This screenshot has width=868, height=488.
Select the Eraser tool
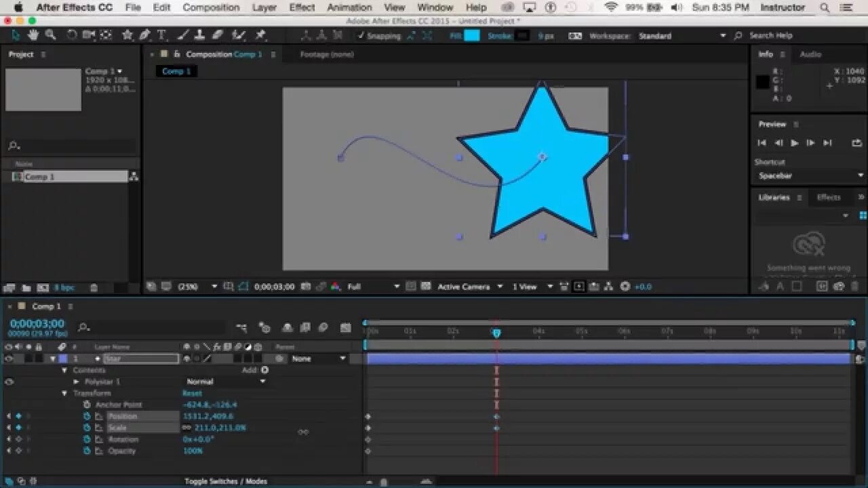click(x=217, y=35)
